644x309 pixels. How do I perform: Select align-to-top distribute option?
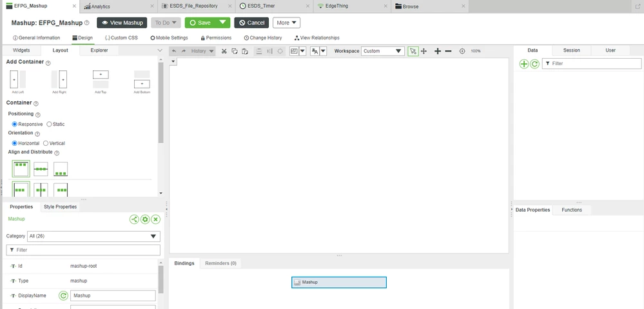pos(21,169)
